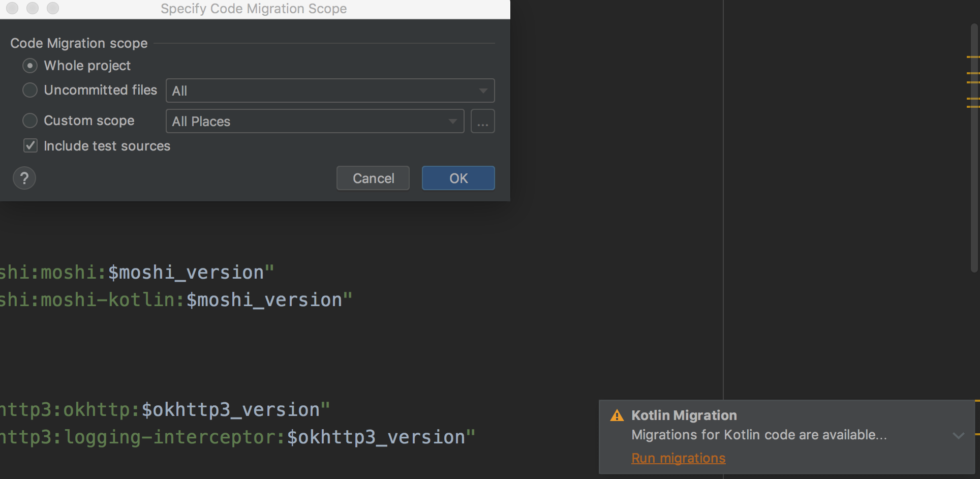
Task: Click the Run migrations link
Action: pos(678,458)
